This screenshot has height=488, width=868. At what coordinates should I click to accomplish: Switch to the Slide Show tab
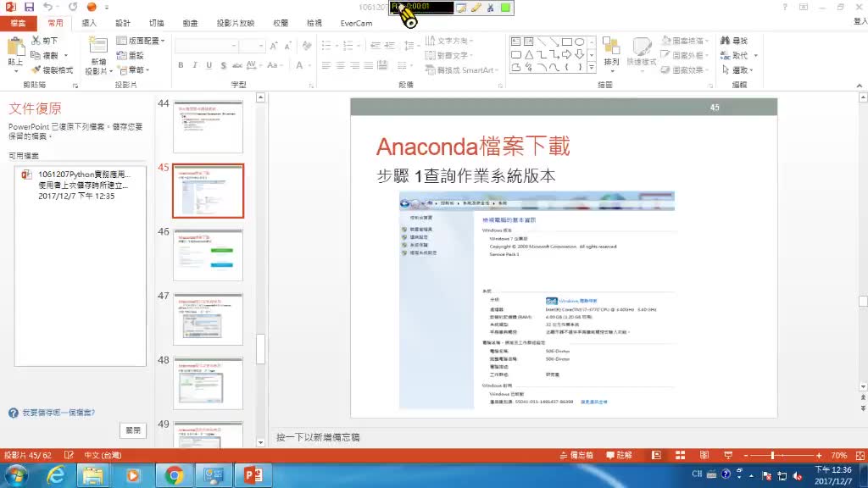[236, 23]
